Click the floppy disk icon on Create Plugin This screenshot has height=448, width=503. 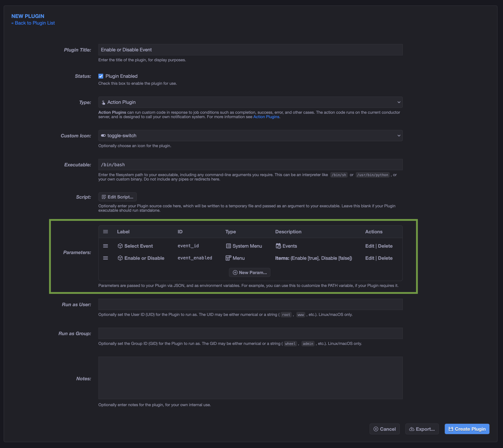451,429
